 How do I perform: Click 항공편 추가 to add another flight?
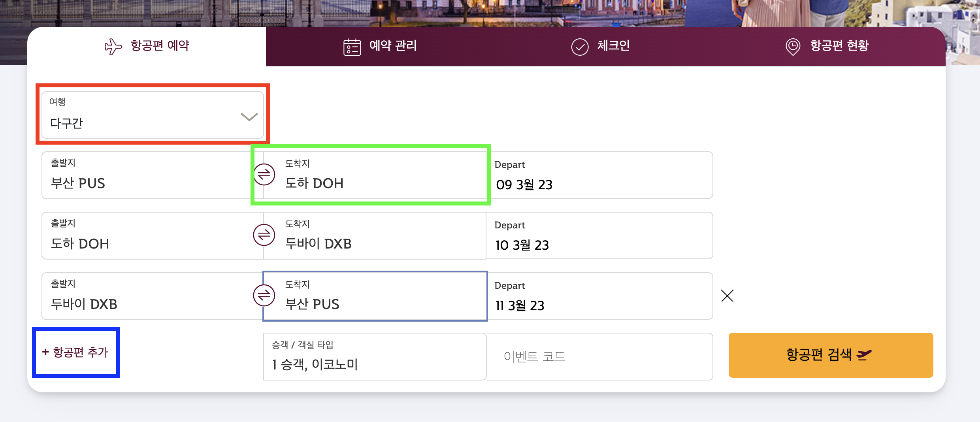[76, 352]
